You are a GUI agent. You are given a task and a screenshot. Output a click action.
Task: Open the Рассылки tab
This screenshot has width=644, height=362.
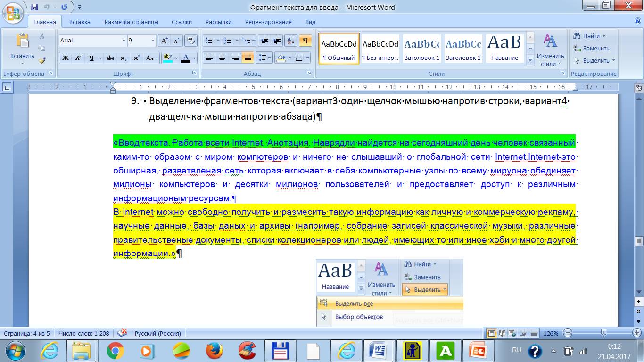click(219, 22)
